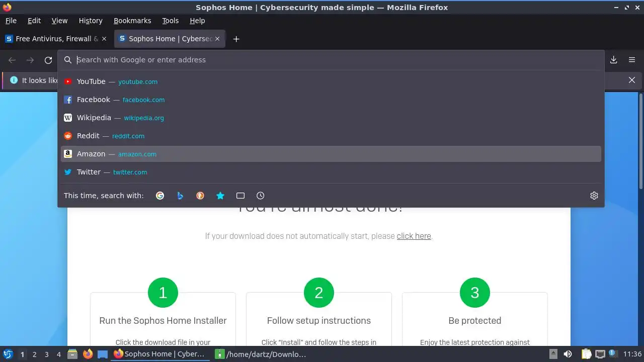The height and width of the screenshot is (362, 644).
Task: Switch to workspace 4 in the panel
Action: tap(58, 354)
